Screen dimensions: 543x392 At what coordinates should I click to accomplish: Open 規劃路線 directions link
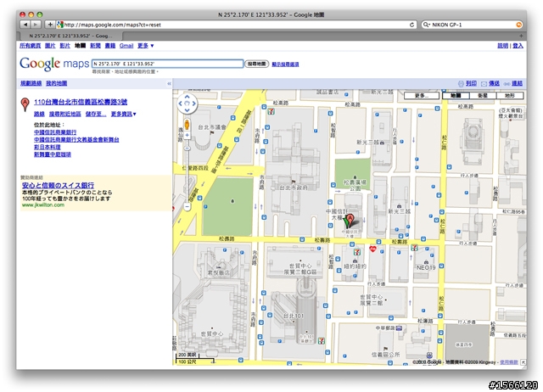click(x=31, y=83)
